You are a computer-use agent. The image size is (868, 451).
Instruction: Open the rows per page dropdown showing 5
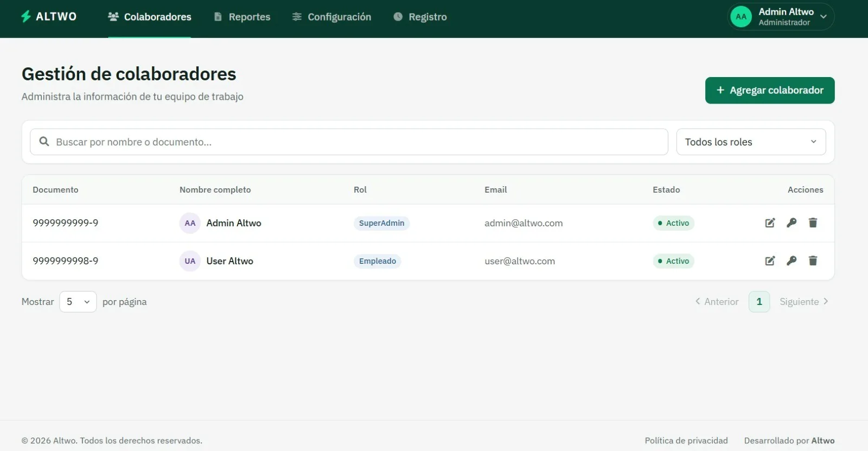[x=78, y=302]
